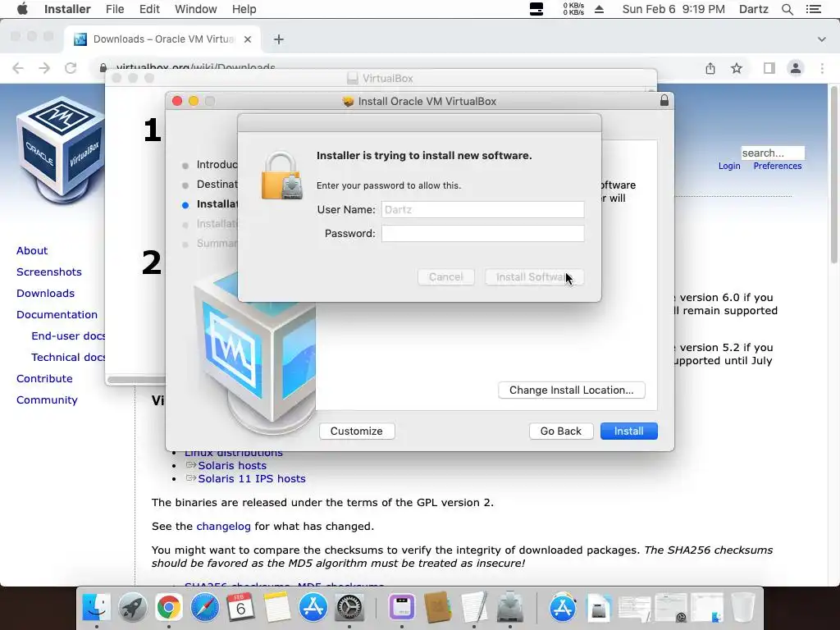
Task: Open Control Center list icon in menu bar
Action: click(x=814, y=9)
